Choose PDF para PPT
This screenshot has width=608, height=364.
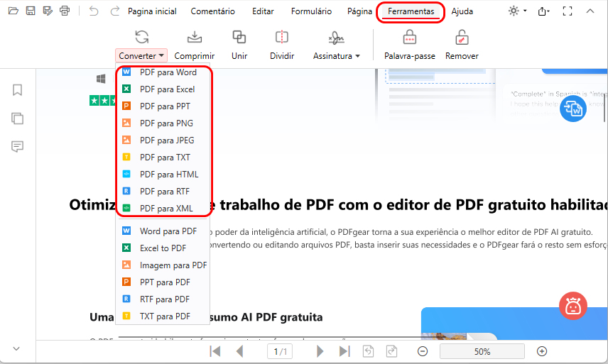click(163, 106)
